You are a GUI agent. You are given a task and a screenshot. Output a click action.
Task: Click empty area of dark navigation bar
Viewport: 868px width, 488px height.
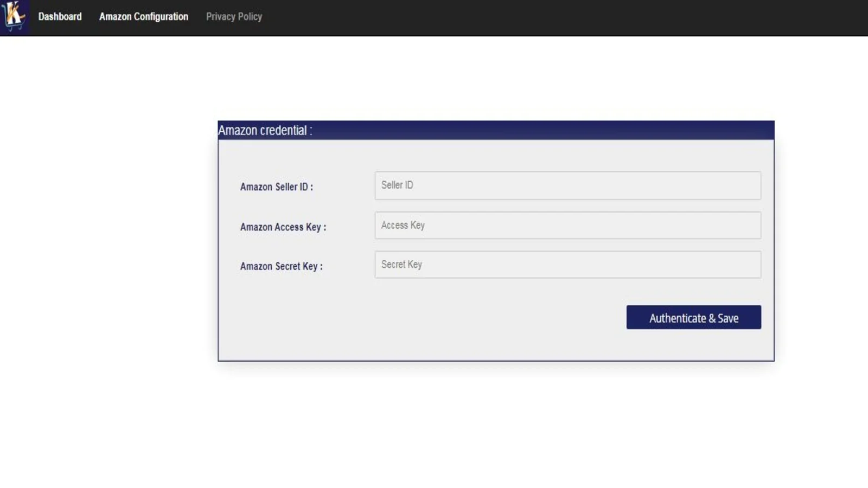(542, 17)
